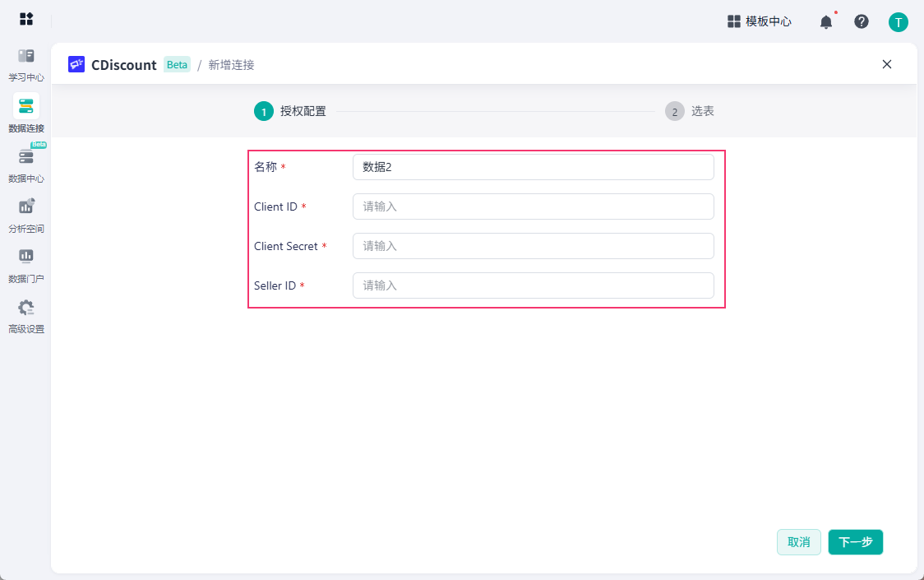Click the notification bell icon
Image resolution: width=924 pixels, height=580 pixels.
pyautogui.click(x=826, y=22)
